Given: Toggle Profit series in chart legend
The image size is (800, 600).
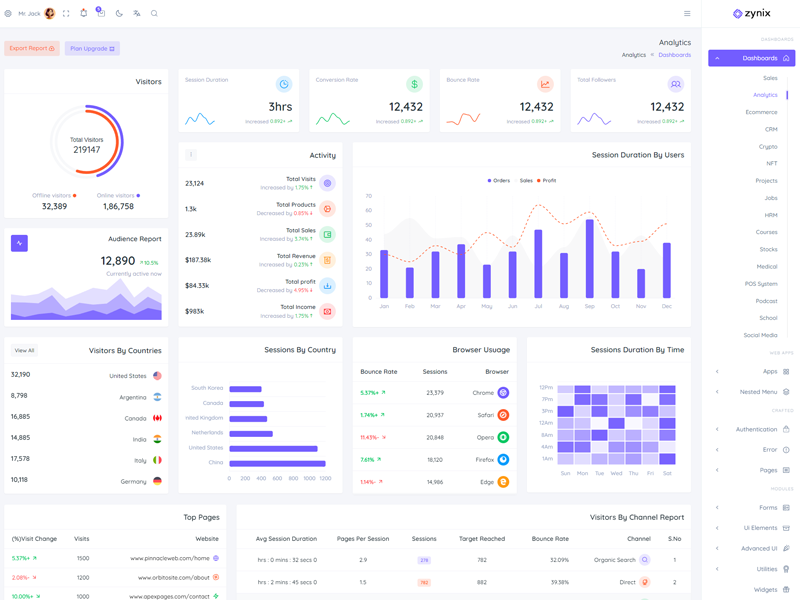Looking at the screenshot, I should [547, 181].
